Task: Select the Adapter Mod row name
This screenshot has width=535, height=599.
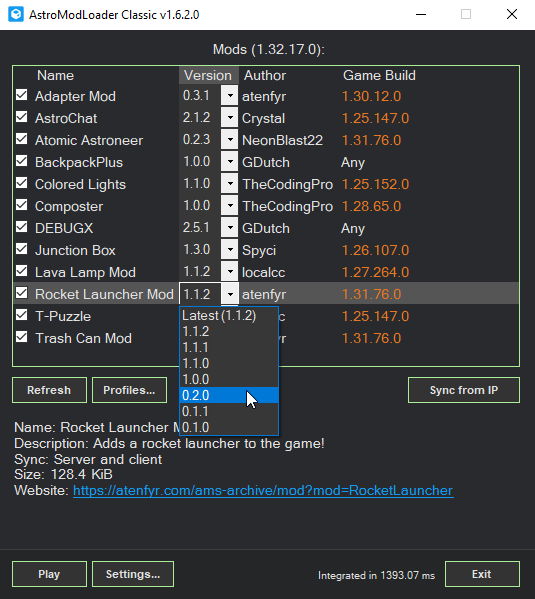Action: click(75, 96)
